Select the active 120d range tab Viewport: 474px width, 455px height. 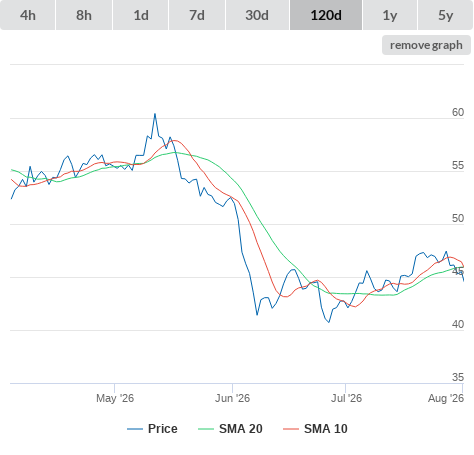click(326, 15)
